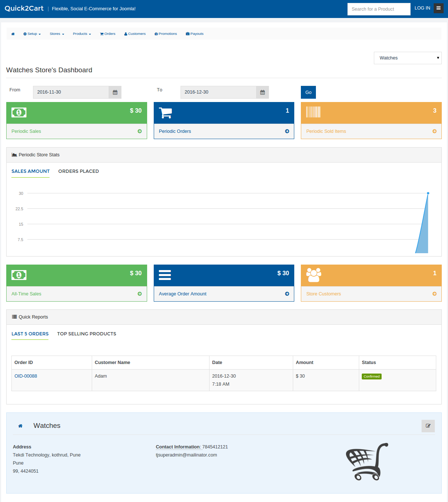Click the Periodic Orders cart icon

pyautogui.click(x=165, y=113)
